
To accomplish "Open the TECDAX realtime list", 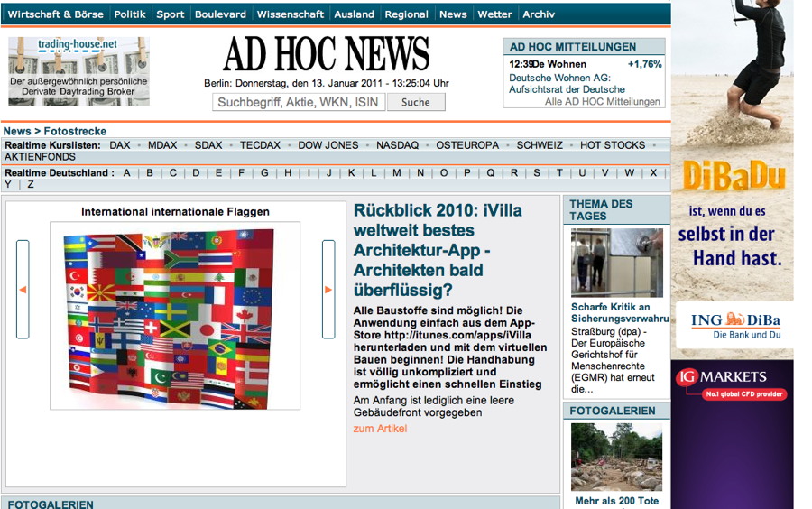I will click(x=260, y=145).
